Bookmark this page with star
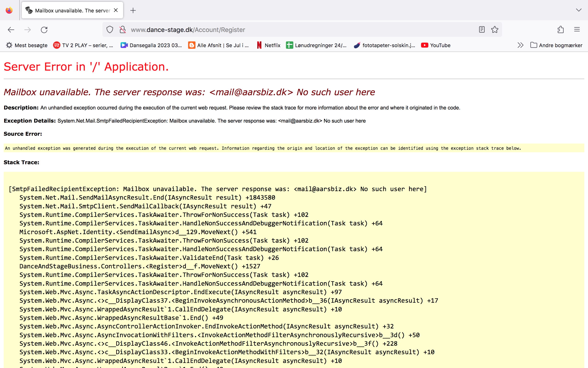This screenshot has width=588, height=368. click(495, 30)
